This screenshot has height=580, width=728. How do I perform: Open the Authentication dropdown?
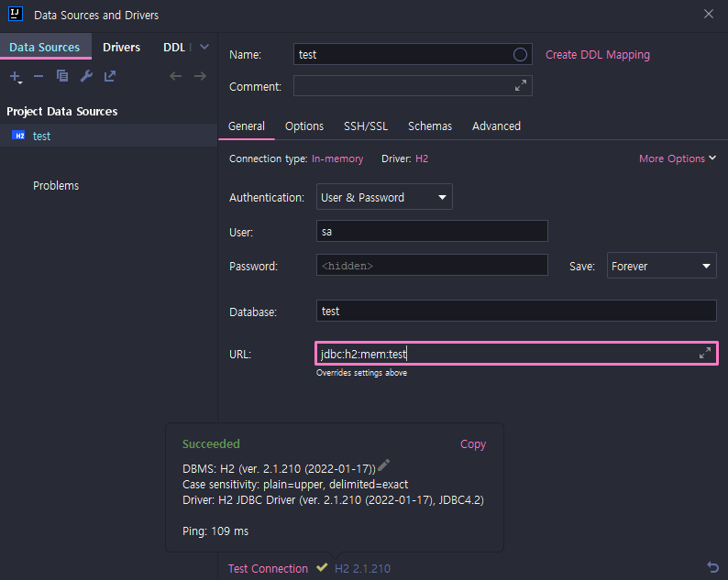(384, 197)
